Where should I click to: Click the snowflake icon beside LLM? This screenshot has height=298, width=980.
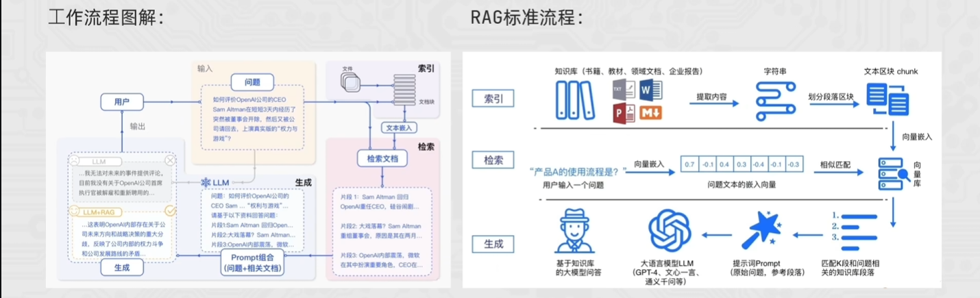point(205,183)
